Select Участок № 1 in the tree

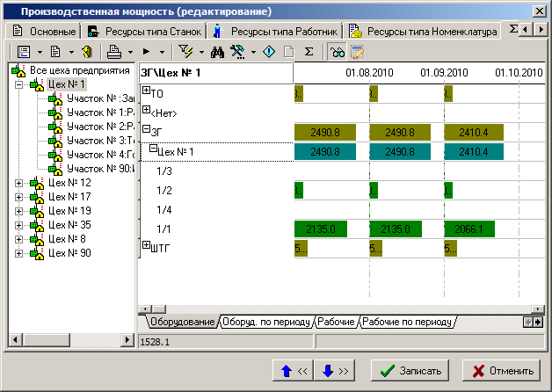click(100, 113)
